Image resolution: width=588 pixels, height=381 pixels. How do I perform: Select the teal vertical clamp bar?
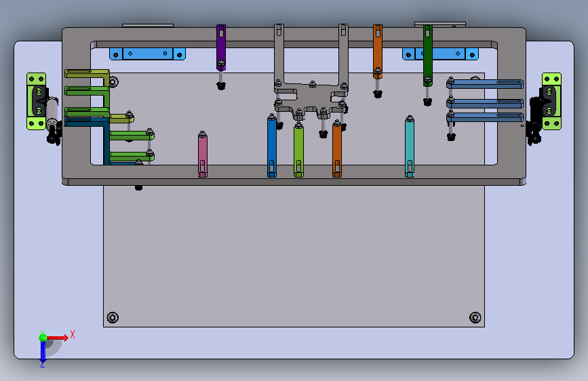click(x=410, y=147)
